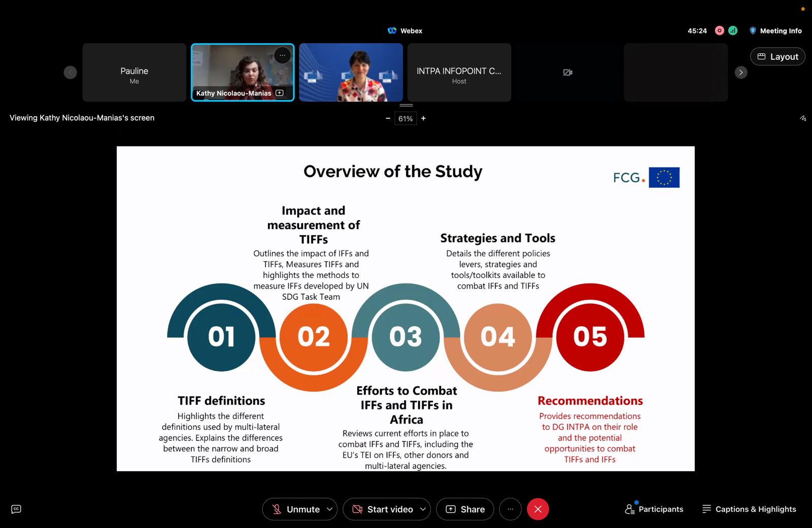Start video camera
The image size is (812, 528).
[383, 509]
